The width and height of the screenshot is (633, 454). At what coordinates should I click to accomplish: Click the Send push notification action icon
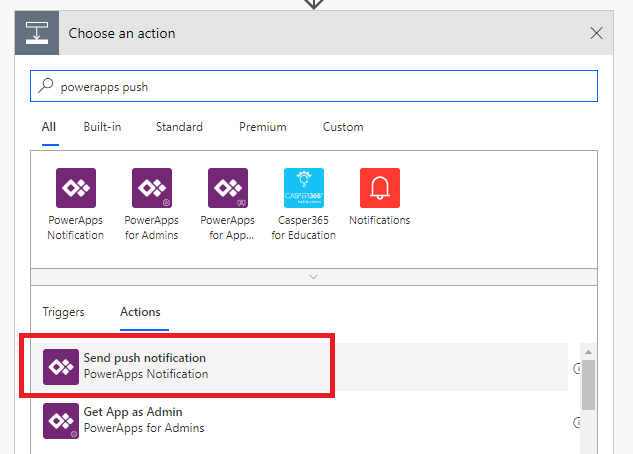coord(61,367)
